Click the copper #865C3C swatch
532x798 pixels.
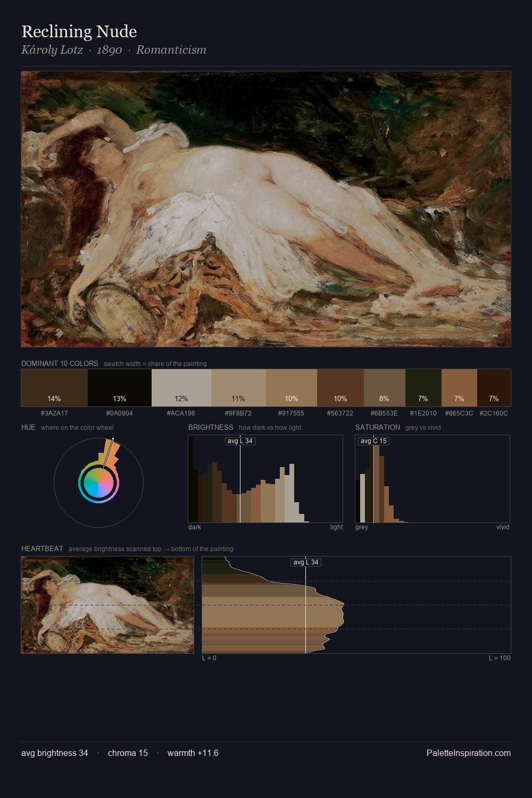(459, 388)
